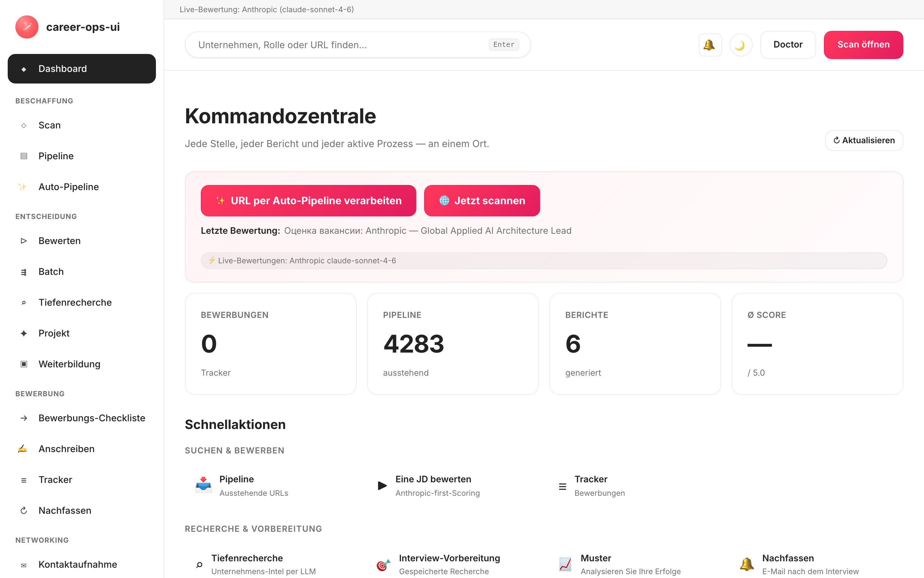Open Kontaktaufnahme sidebar item
The image size is (924, 578).
[x=82, y=565]
